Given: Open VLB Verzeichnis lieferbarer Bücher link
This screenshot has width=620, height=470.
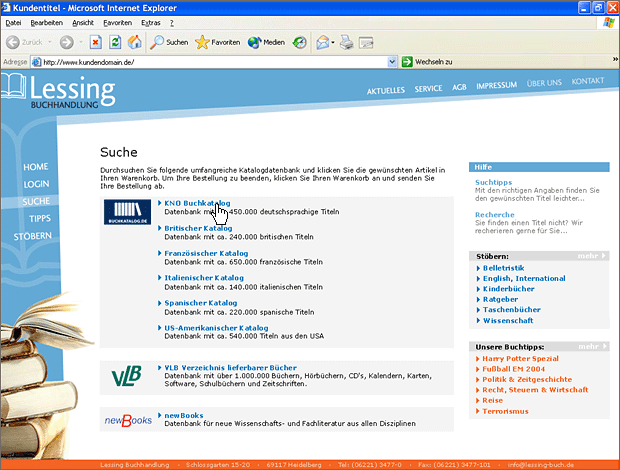Looking at the screenshot, I should coord(231,368).
